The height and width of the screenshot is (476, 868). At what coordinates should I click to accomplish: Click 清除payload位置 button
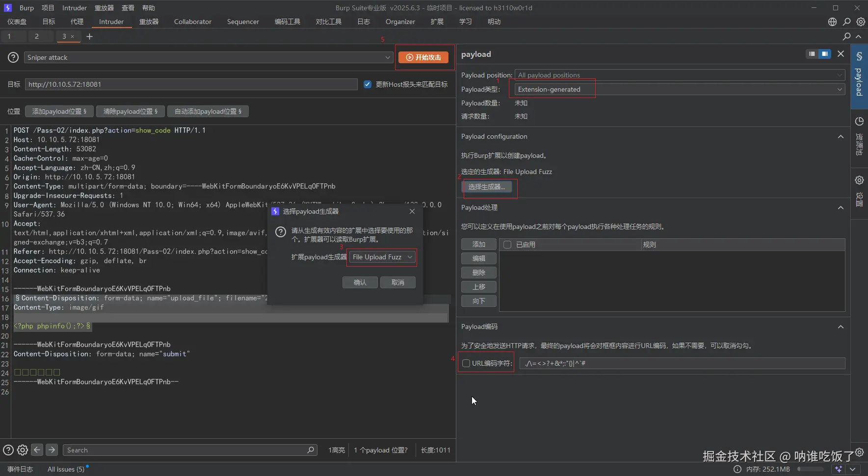tap(131, 111)
